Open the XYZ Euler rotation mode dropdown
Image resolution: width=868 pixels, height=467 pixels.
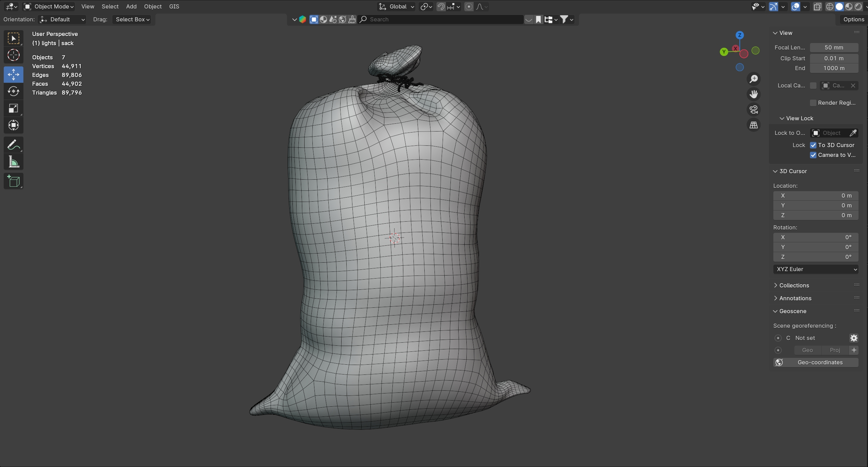pyautogui.click(x=815, y=269)
